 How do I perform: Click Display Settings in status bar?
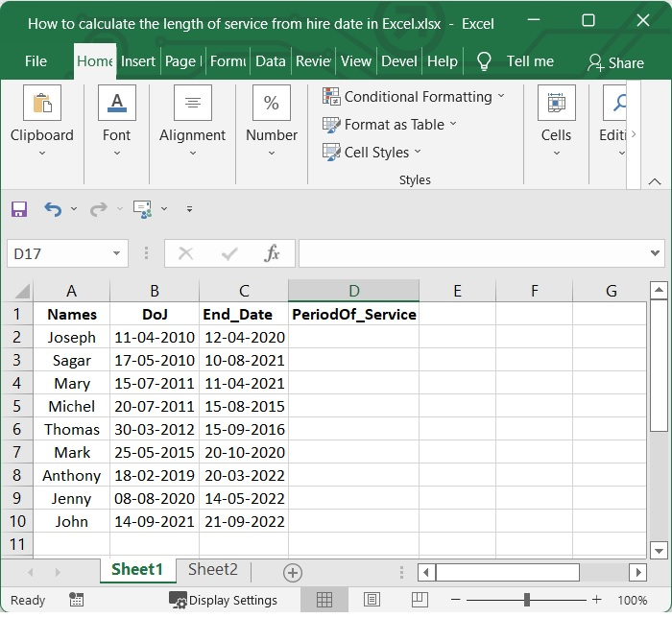click(x=224, y=601)
